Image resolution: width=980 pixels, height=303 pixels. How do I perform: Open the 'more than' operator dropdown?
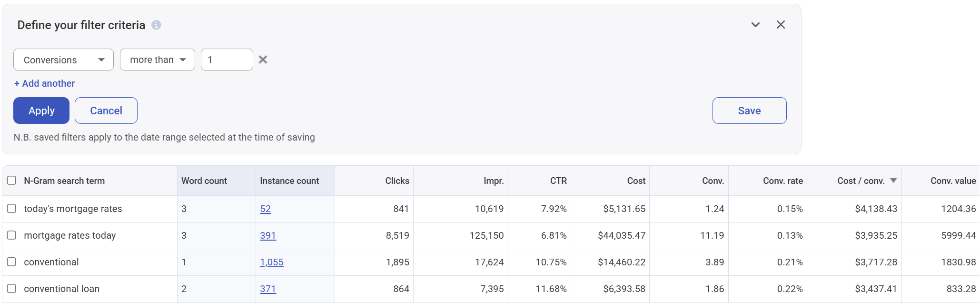[157, 60]
